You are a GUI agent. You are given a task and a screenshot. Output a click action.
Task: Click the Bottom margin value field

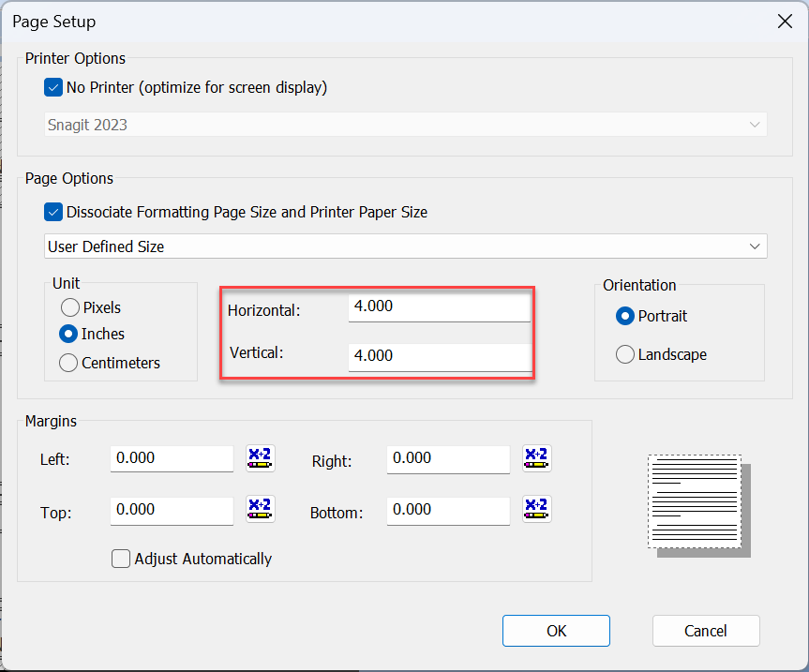[448, 510]
